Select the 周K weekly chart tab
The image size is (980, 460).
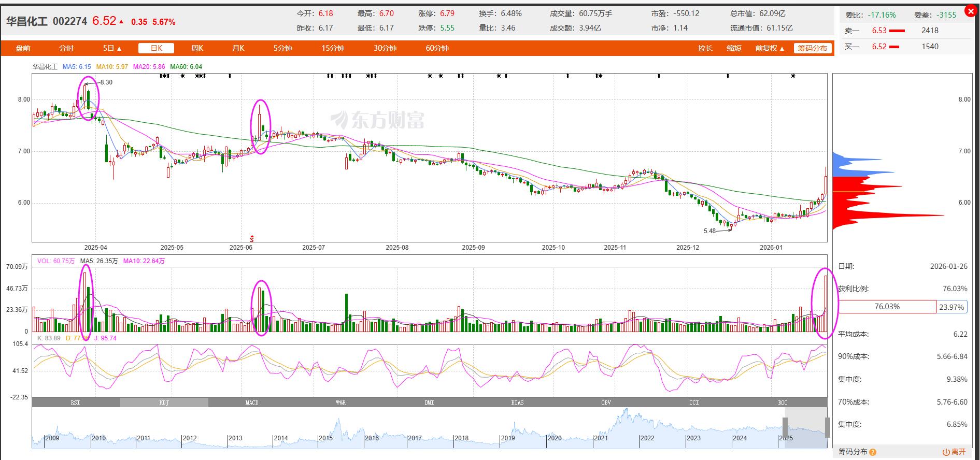197,48
